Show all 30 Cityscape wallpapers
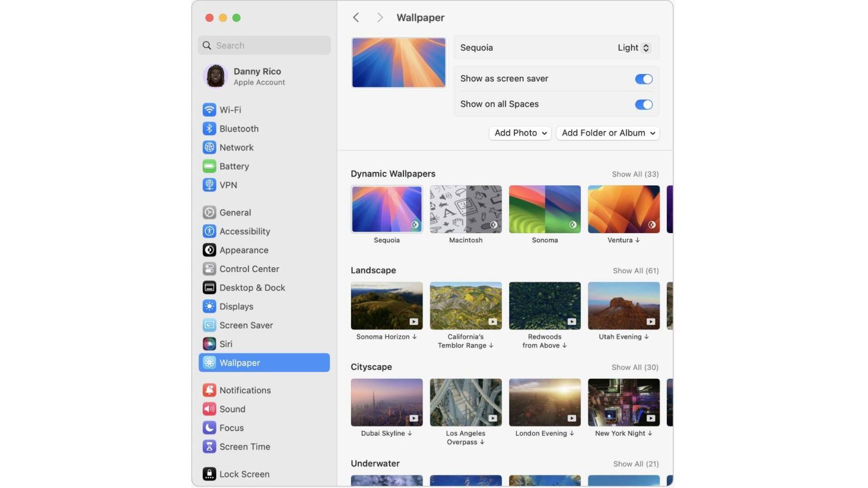Viewport: 868px width, 488px height. [635, 367]
